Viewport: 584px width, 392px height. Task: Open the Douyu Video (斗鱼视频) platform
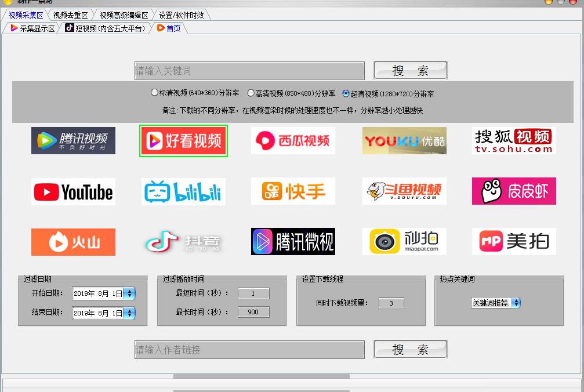(x=404, y=191)
